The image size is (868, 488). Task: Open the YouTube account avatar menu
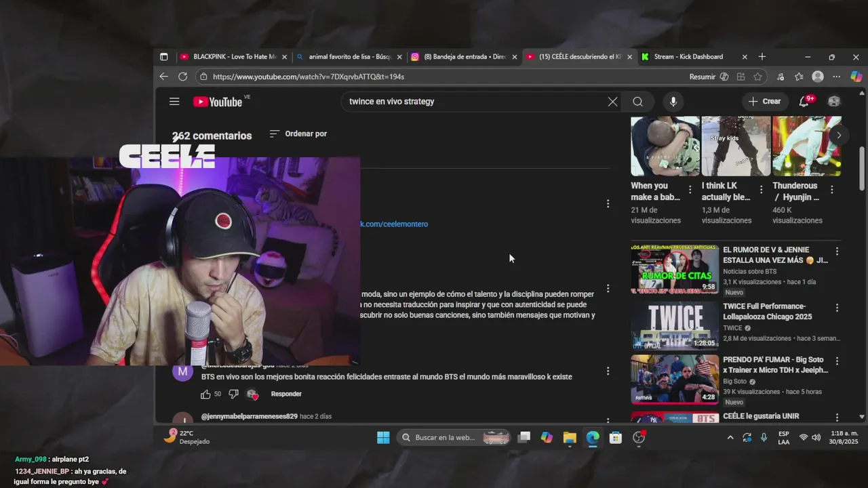coord(834,102)
